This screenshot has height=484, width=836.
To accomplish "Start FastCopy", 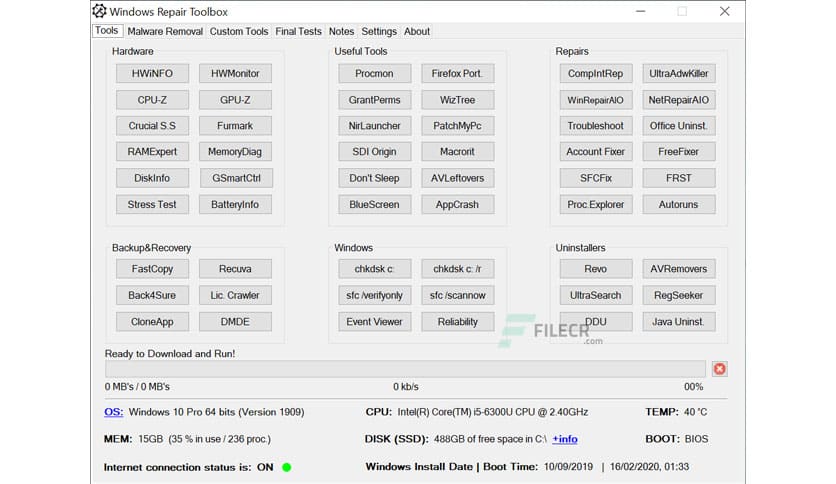I will pos(152,269).
